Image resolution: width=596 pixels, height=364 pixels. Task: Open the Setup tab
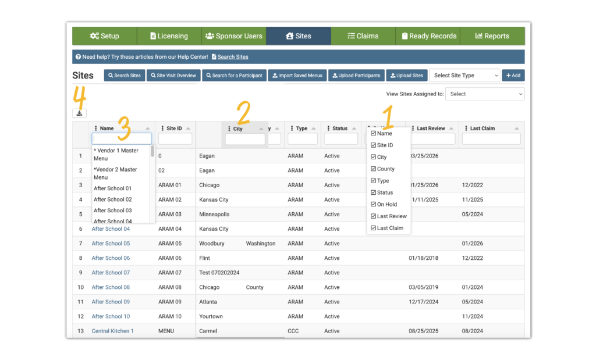point(105,36)
